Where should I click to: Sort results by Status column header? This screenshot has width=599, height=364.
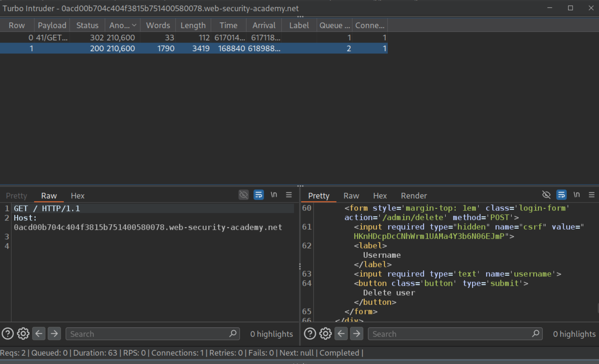[87, 25]
